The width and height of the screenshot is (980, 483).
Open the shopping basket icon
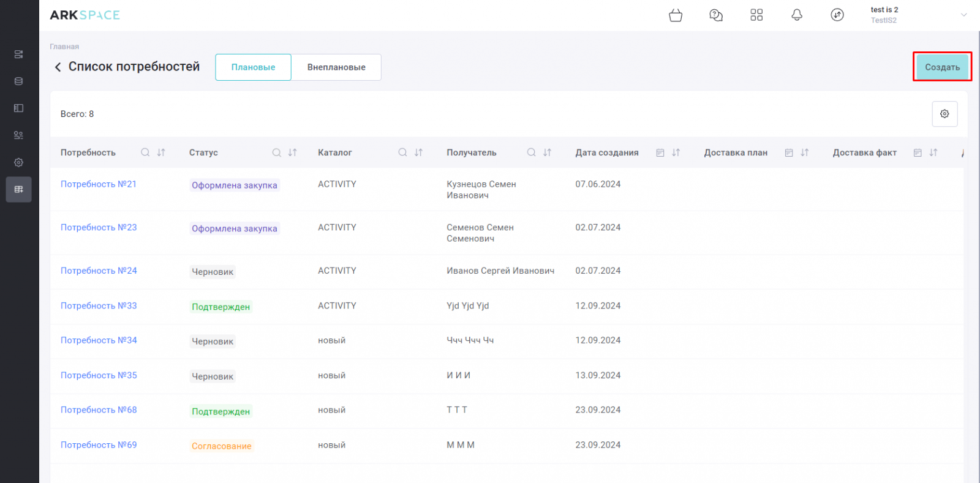pyautogui.click(x=676, y=15)
